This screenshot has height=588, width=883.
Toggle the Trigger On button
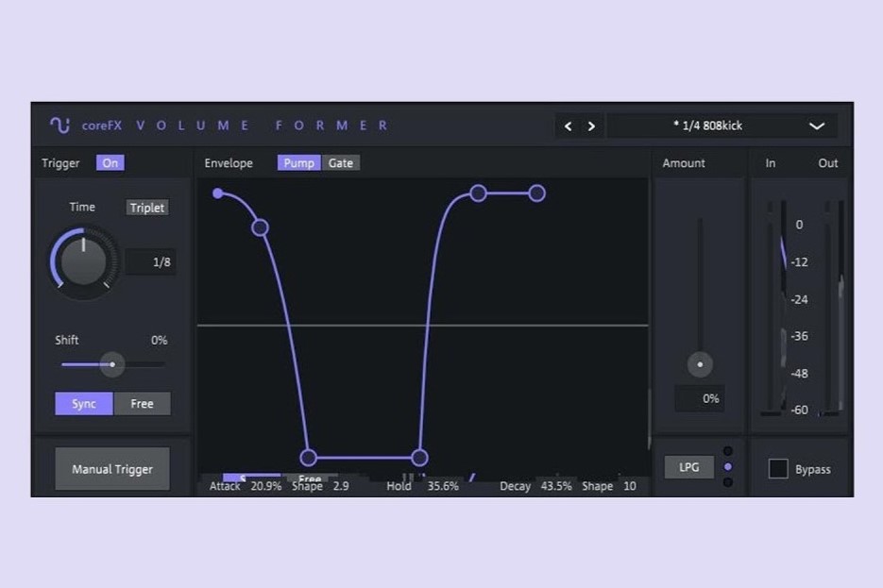(110, 163)
